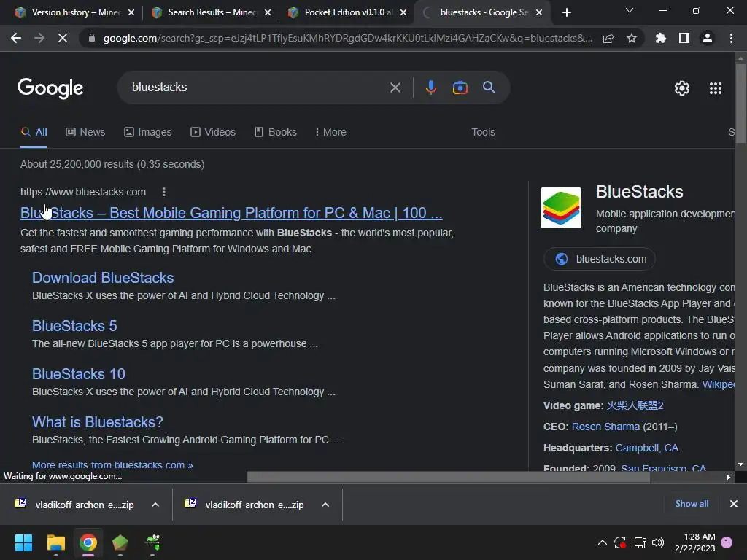Click the horizontal page scrollbar
Image resolution: width=747 pixels, height=560 pixels.
pyautogui.click(x=449, y=477)
